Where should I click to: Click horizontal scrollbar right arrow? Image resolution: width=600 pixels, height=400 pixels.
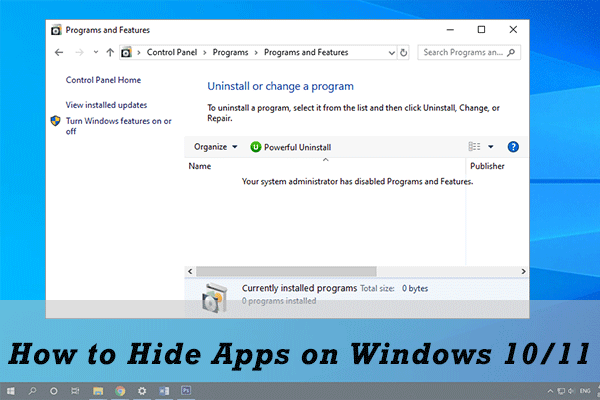point(523,271)
